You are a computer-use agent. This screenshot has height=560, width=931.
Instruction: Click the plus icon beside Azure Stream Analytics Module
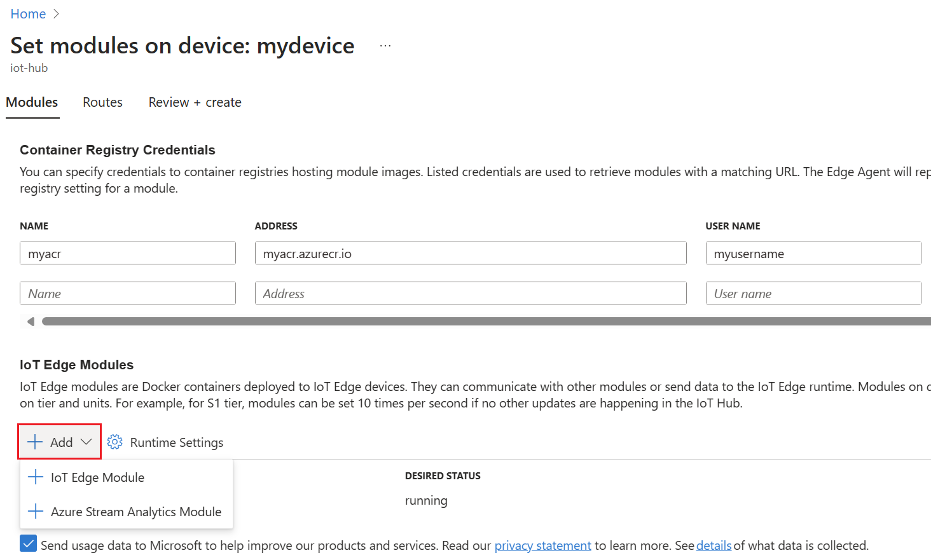click(x=36, y=511)
